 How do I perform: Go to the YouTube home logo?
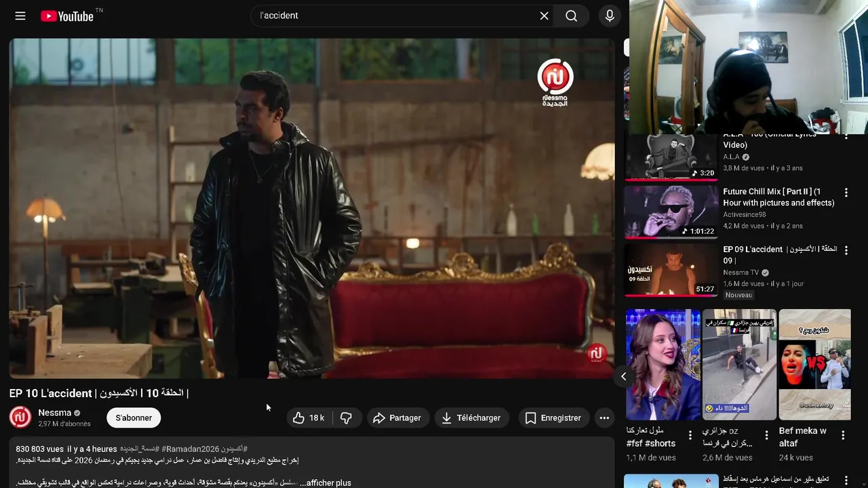(x=67, y=16)
